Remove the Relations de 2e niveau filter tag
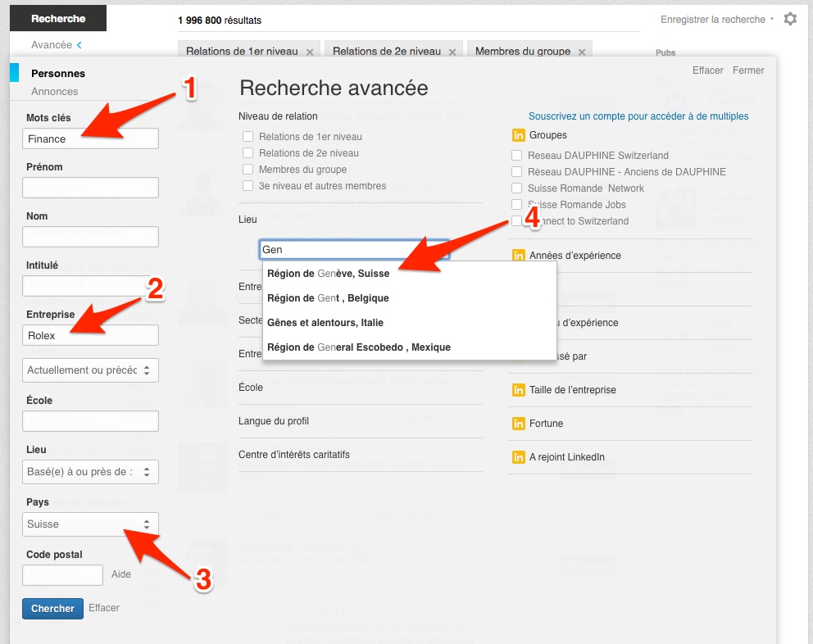The image size is (813, 644). [x=452, y=52]
